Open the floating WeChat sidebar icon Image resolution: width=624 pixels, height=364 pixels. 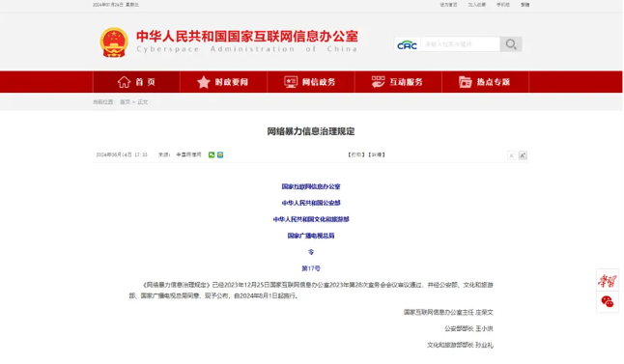pyautogui.click(x=607, y=301)
